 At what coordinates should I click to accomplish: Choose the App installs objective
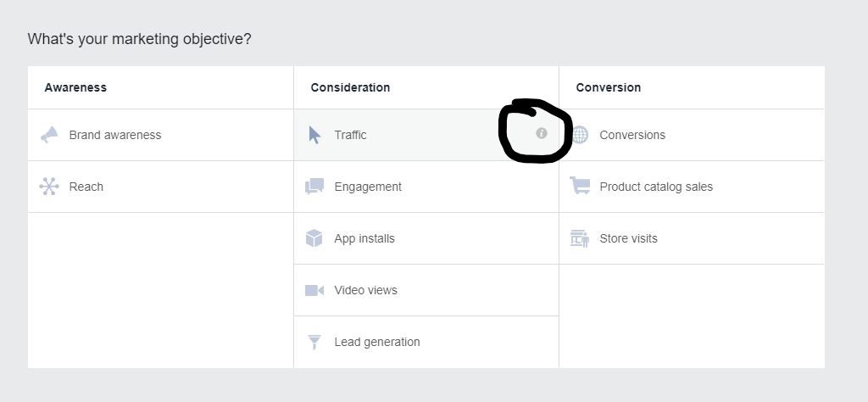[364, 238]
